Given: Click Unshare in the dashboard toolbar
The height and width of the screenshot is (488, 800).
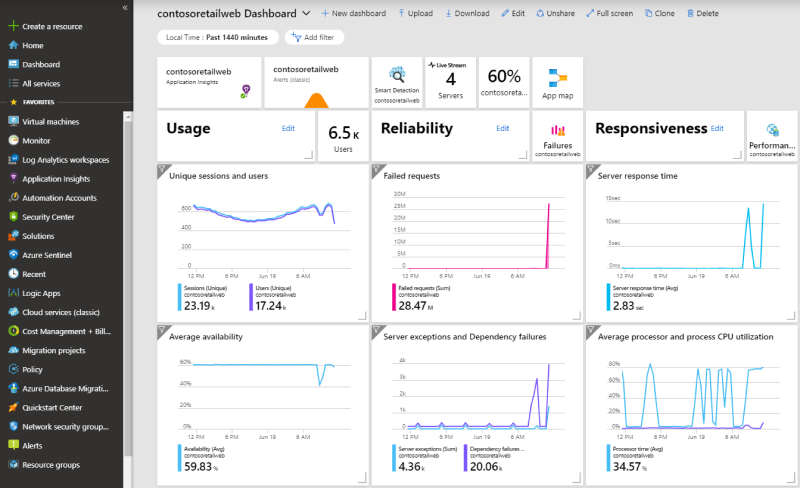Looking at the screenshot, I should 555,13.
